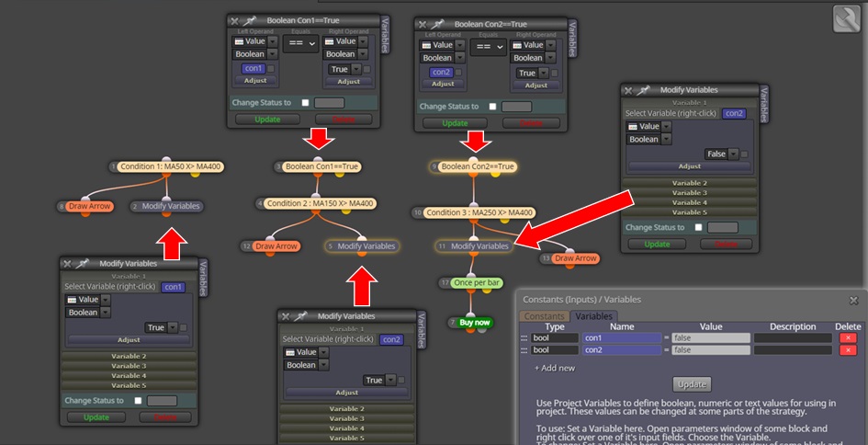Pin the Modify Variables panel setting con1 True

(x=83, y=264)
